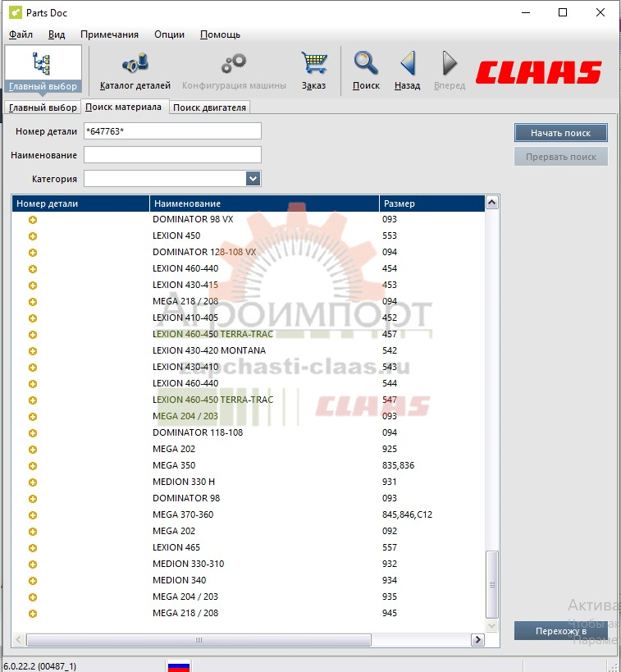Sort by Размер column header
The image size is (621, 672).
(x=432, y=203)
